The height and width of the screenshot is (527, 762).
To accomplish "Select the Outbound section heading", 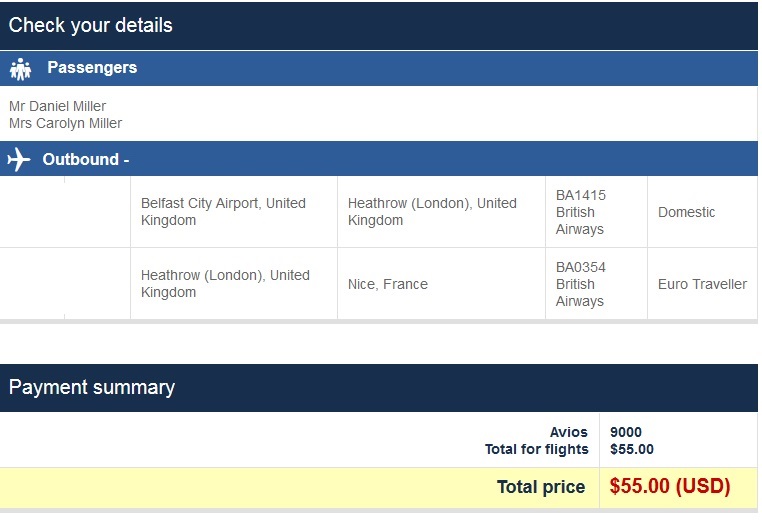I will click(85, 159).
